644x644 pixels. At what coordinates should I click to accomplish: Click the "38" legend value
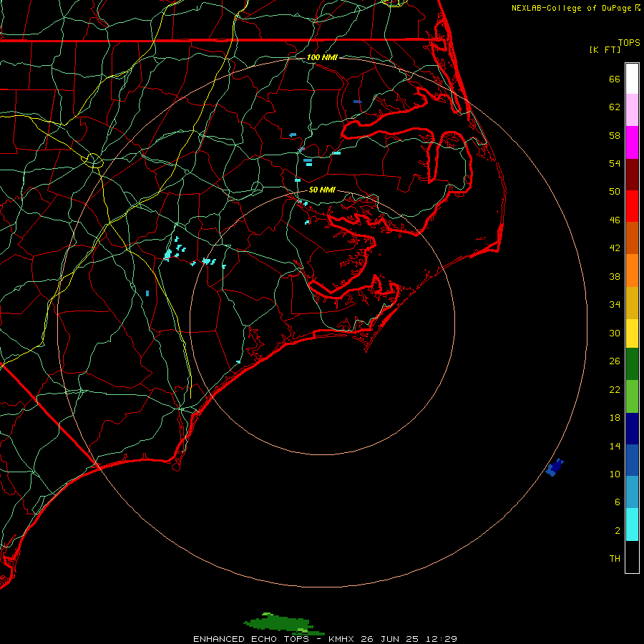615,276
